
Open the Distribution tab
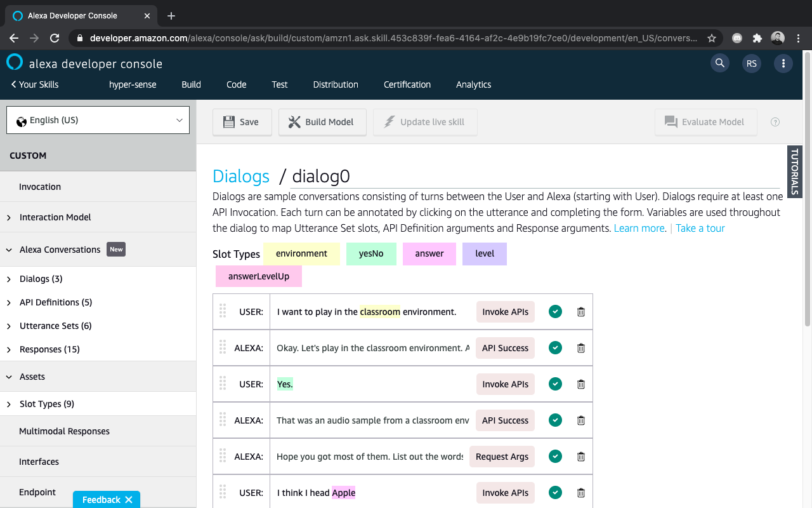(x=336, y=84)
